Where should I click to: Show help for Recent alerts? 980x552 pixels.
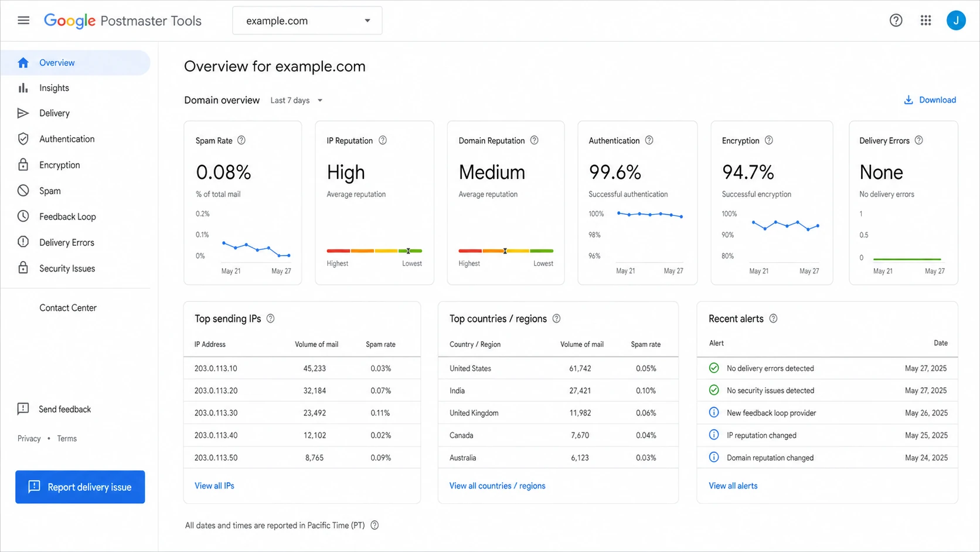coord(773,319)
